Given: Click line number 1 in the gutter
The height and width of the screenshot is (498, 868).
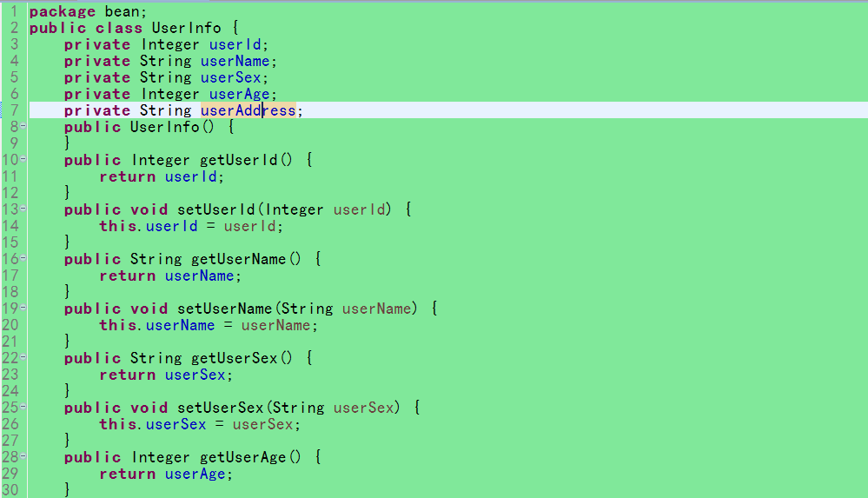Looking at the screenshot, I should click(15, 11).
